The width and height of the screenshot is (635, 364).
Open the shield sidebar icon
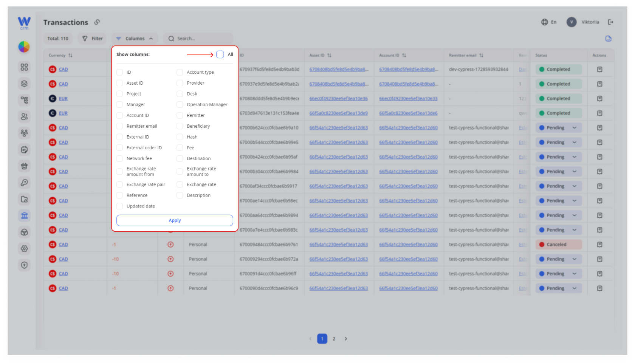24,265
